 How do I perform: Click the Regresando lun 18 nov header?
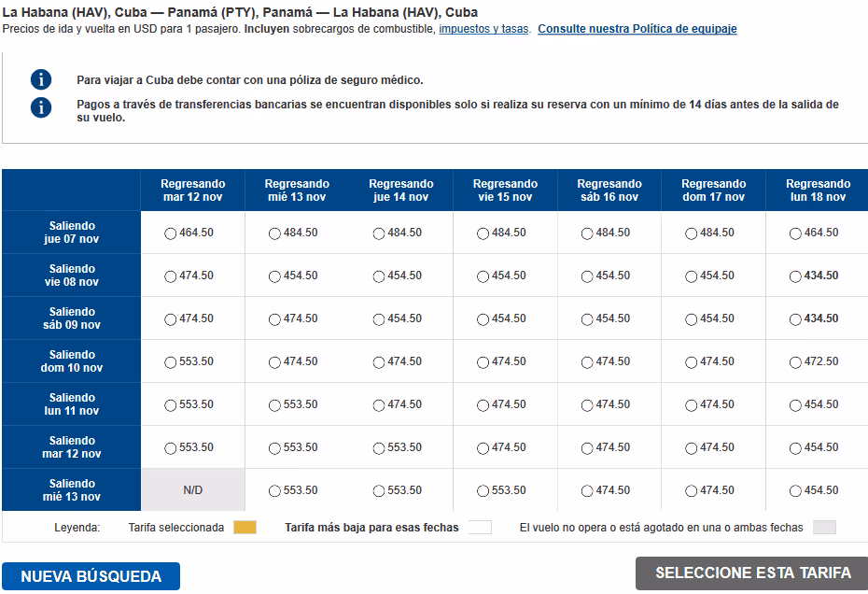818,190
